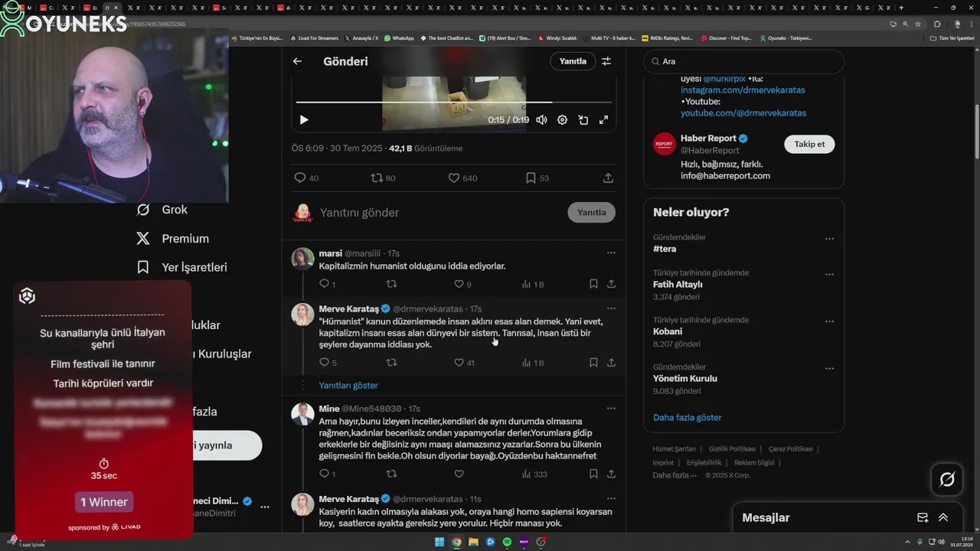Bookmark the post with 53 bookmarks
This screenshot has height=551, width=980.
[x=537, y=178]
